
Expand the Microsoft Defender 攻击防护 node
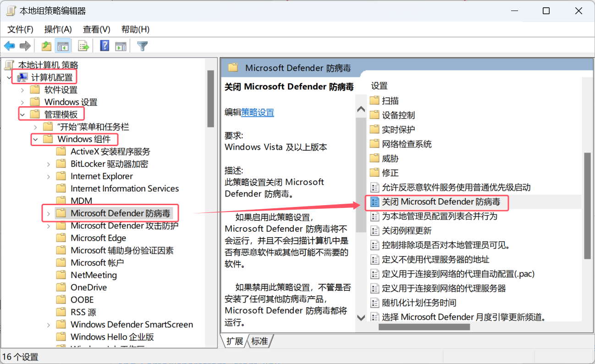pos(49,226)
